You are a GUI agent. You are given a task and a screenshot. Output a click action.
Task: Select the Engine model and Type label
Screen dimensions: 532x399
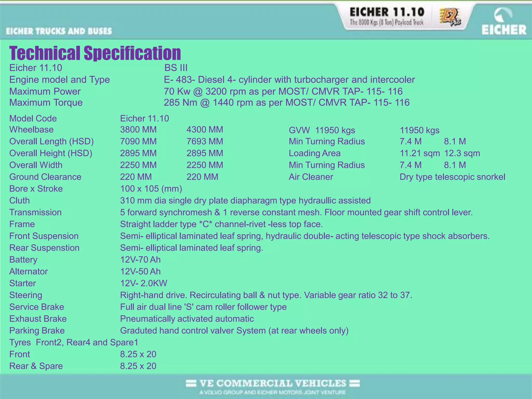[59, 79]
